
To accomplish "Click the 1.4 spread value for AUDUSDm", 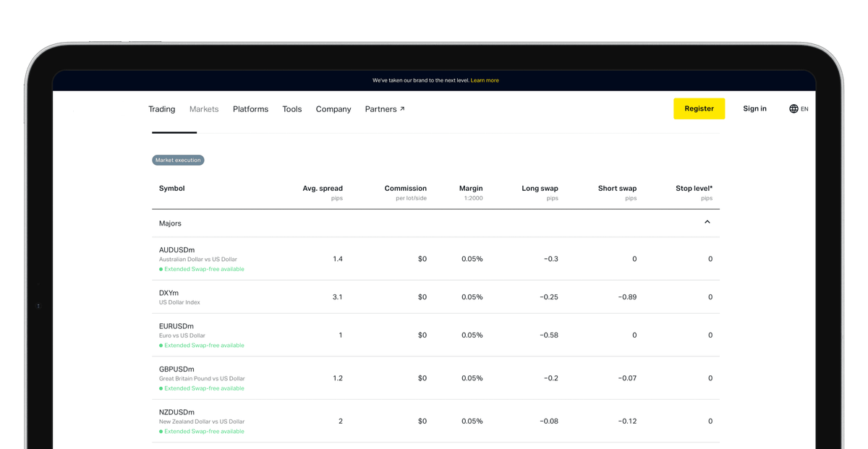I will tap(338, 259).
